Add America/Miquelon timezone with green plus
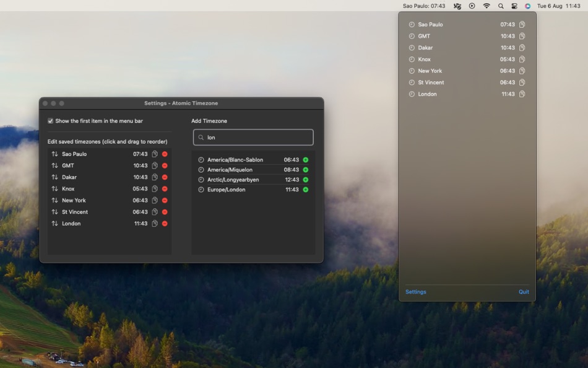 coord(306,170)
